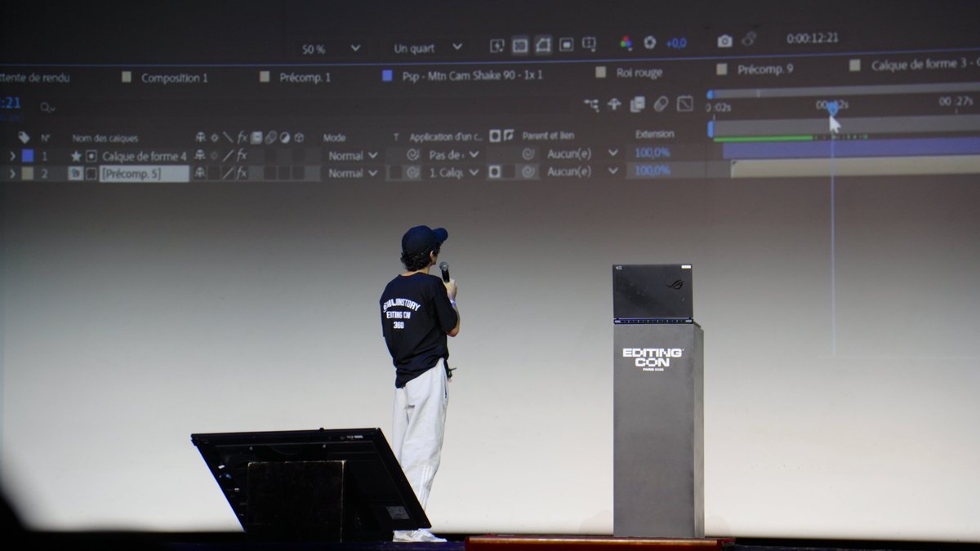Viewport: 980px width, 551px height.
Task: Open Mode dropdown for Précomp. 5
Action: pos(353,173)
